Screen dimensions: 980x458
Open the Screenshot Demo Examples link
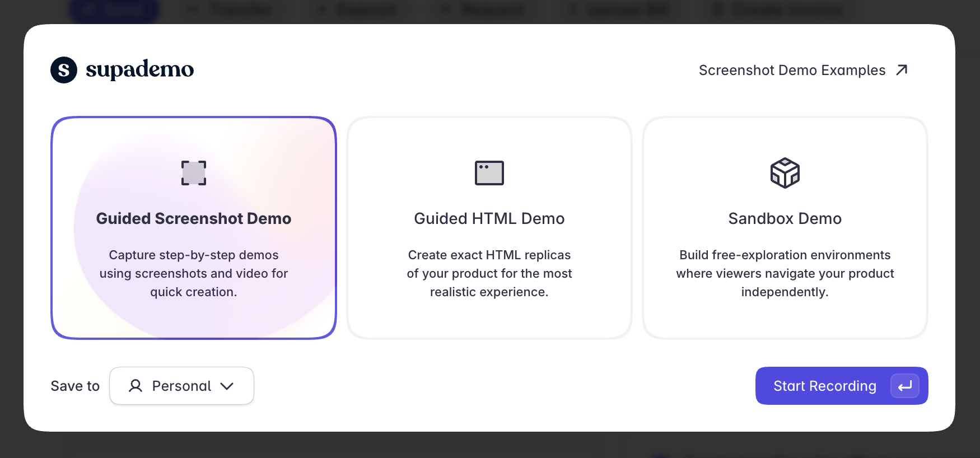(791, 70)
